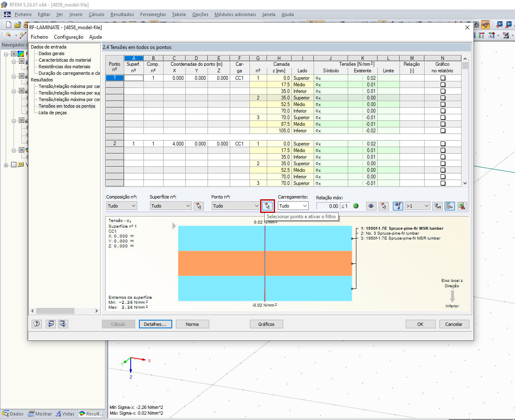Viewport: 515px width, 420px height.
Task: Open the Composição nº dropdown
Action: (122, 206)
